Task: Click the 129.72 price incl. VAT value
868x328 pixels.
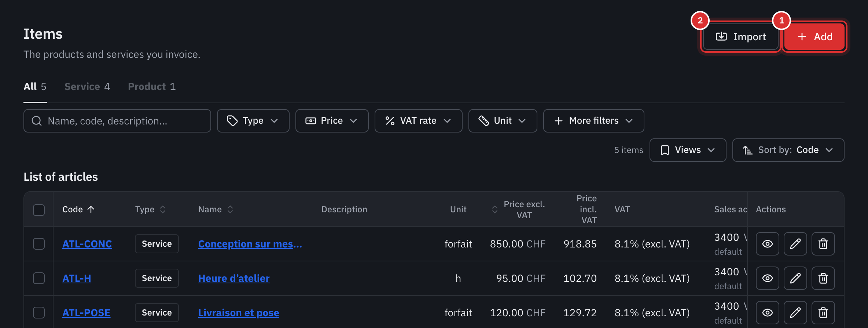Action: tap(580, 313)
